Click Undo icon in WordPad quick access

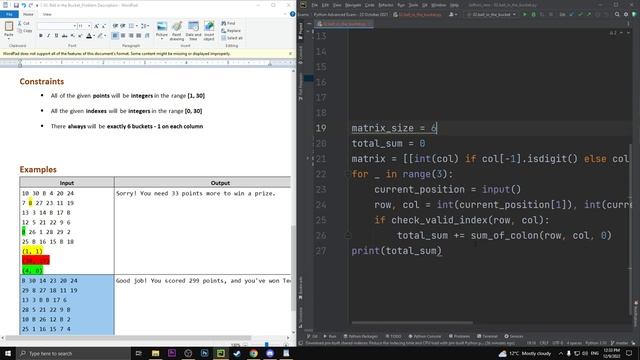(24, 5)
